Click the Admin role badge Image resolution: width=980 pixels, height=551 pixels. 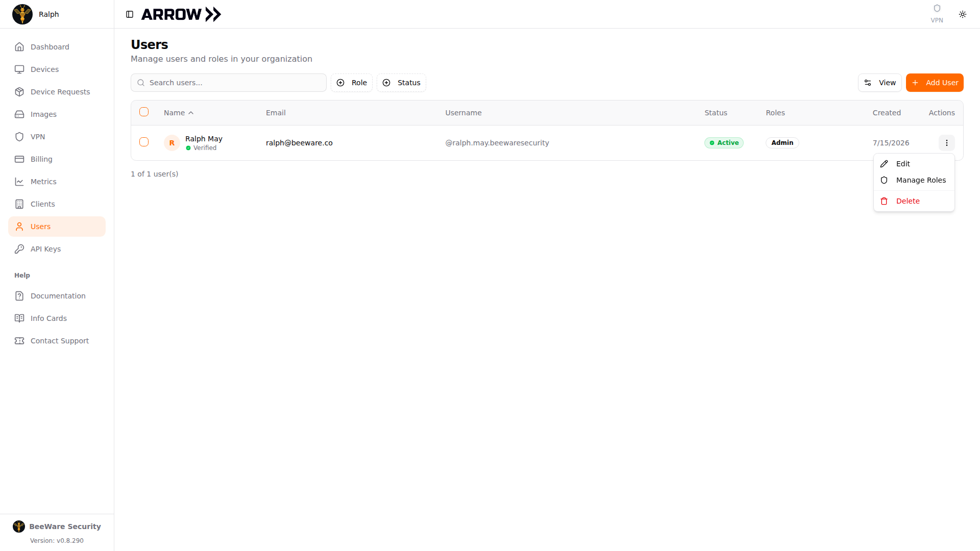(782, 143)
